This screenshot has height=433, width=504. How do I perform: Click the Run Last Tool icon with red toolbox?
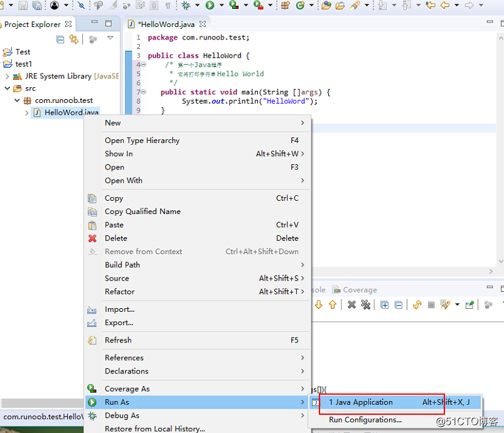click(x=258, y=5)
